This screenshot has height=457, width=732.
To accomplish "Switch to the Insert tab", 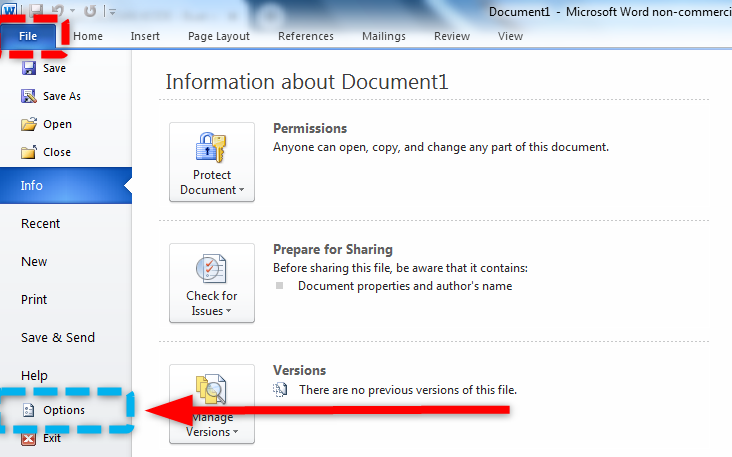I will click(145, 36).
